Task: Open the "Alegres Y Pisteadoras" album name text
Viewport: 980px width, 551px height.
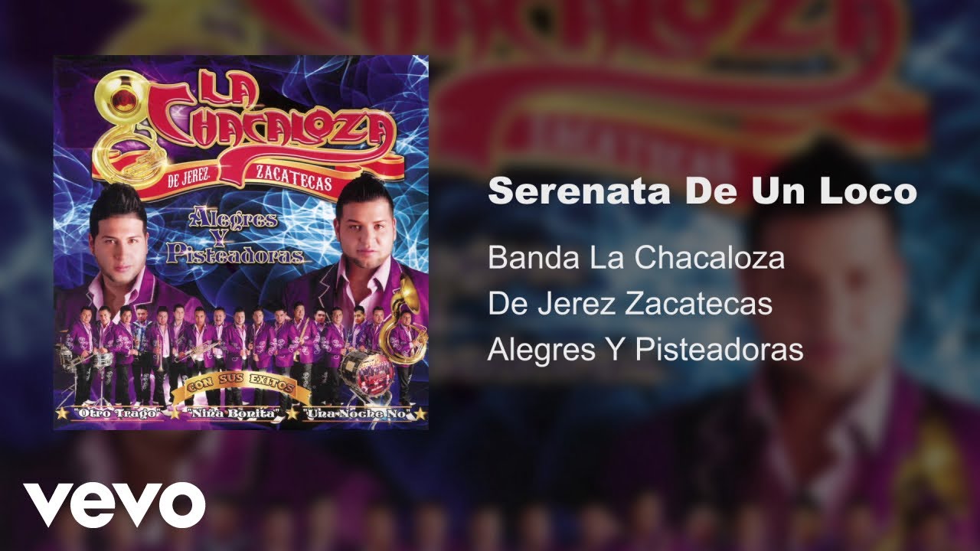Action: [x=645, y=350]
